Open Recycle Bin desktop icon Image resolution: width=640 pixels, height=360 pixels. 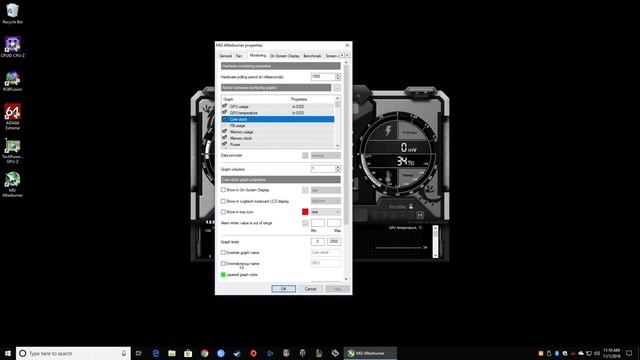[12, 13]
